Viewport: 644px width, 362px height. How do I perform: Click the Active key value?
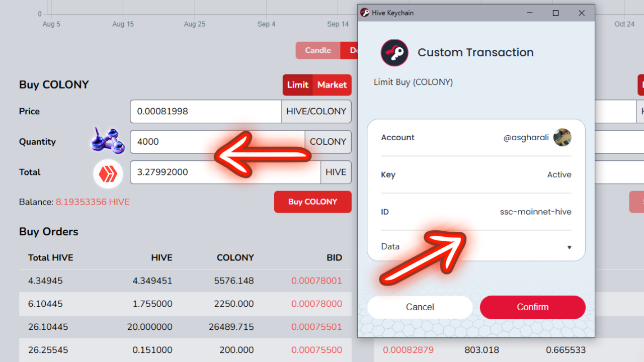[559, 174]
